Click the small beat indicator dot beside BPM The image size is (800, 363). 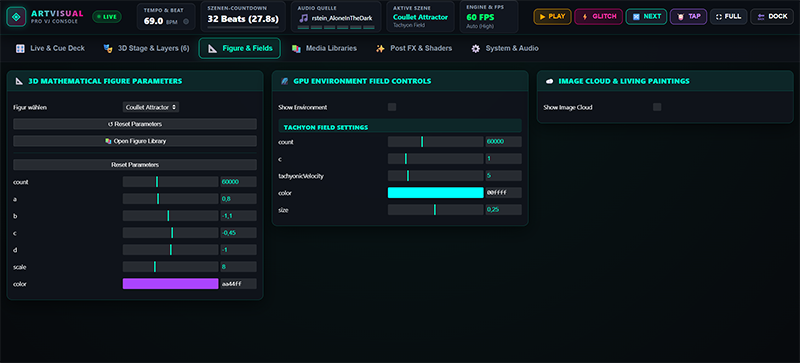click(186, 21)
